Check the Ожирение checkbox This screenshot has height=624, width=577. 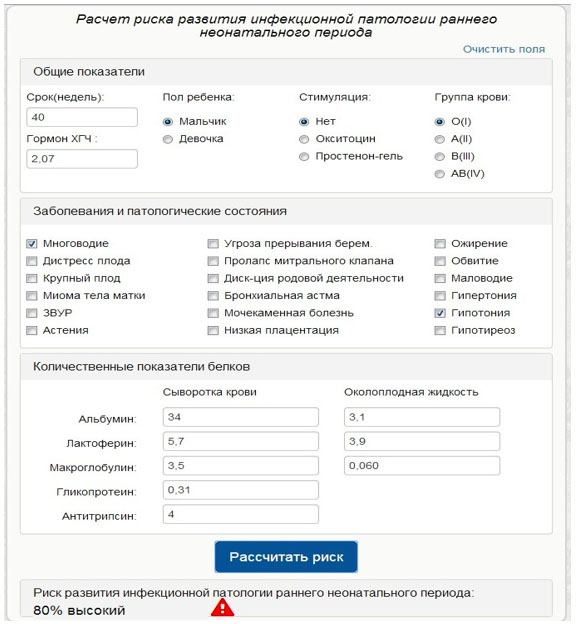tap(440, 244)
